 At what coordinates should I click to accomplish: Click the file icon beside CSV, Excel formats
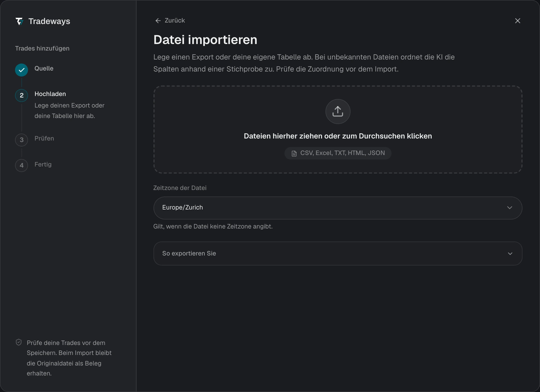(x=294, y=154)
